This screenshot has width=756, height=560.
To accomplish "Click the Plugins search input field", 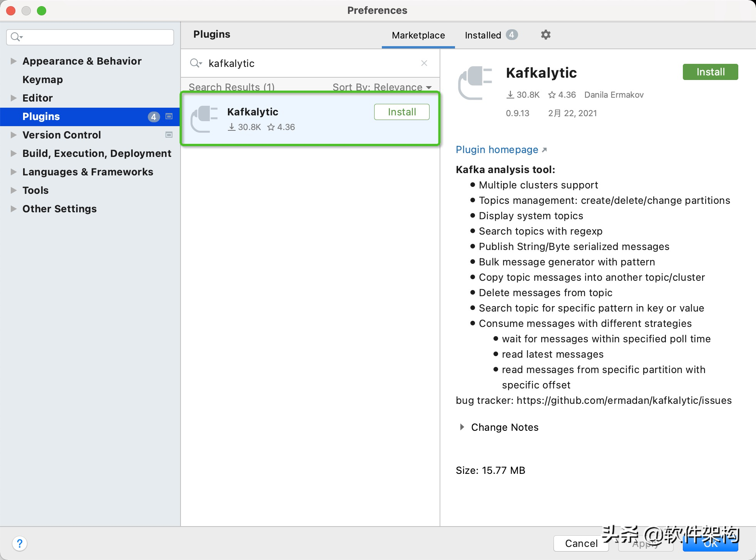I will point(311,63).
